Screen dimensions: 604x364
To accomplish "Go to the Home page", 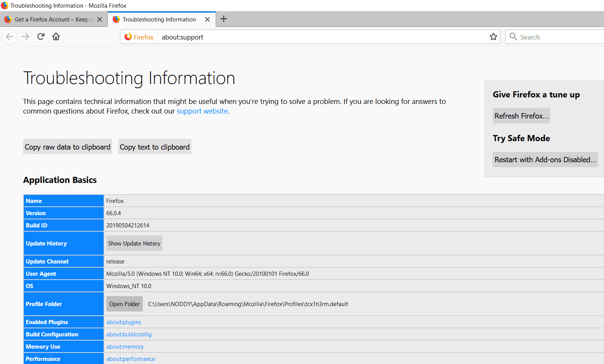I will point(56,37).
